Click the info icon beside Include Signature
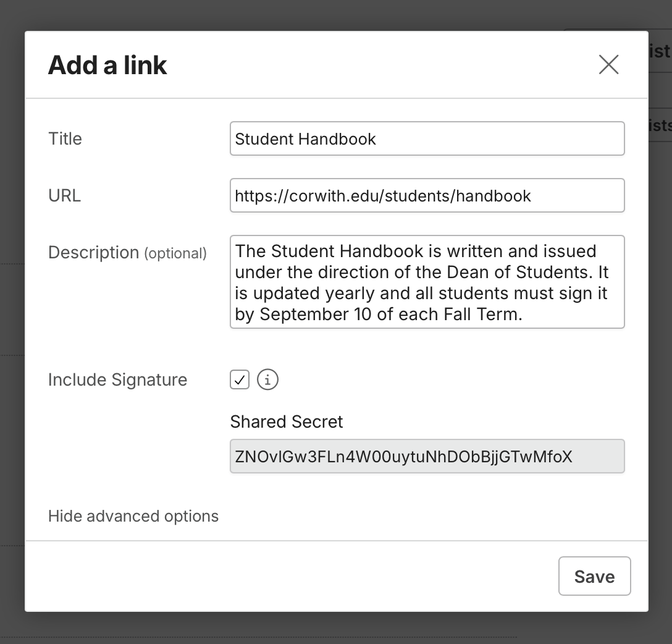Screen dimensions: 672x644 pyautogui.click(x=267, y=380)
